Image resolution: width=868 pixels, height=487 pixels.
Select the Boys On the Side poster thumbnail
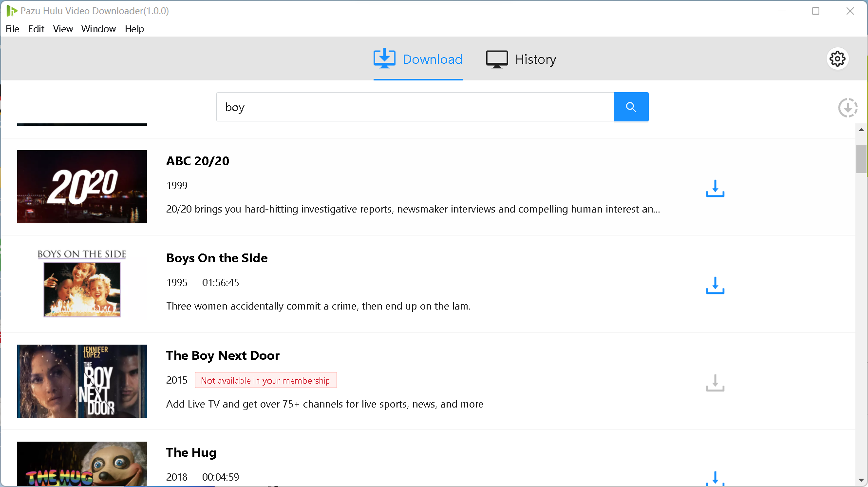point(82,284)
